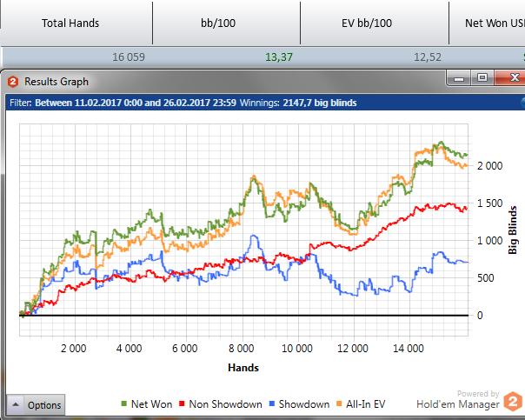Click the 2 000 big blinds axis label
The height and width of the screenshot is (420, 525).
(489, 166)
